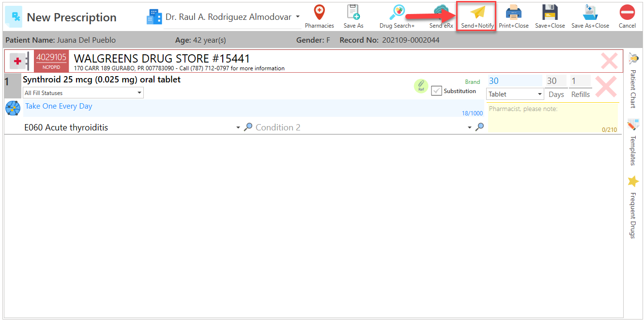
Task: Expand the E060 Acute thyroiditis dropdown arrow
Action: coord(238,128)
